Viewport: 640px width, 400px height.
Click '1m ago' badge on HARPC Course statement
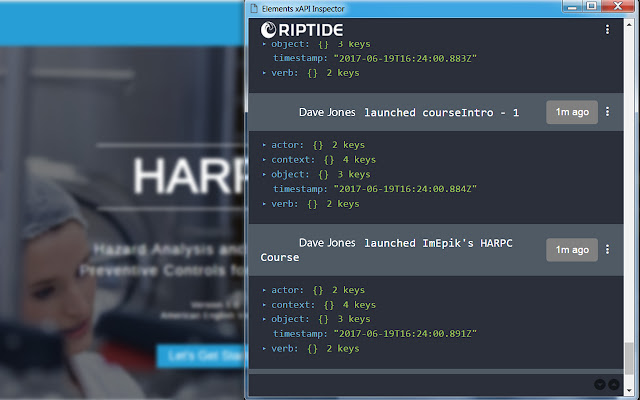572,249
